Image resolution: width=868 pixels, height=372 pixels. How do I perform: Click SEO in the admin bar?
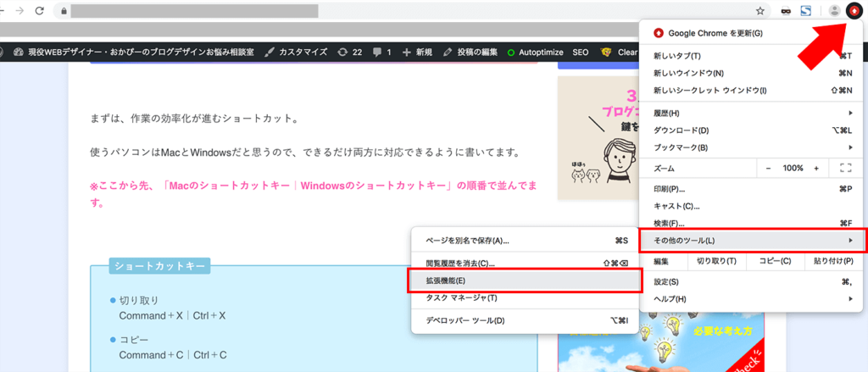click(x=580, y=52)
